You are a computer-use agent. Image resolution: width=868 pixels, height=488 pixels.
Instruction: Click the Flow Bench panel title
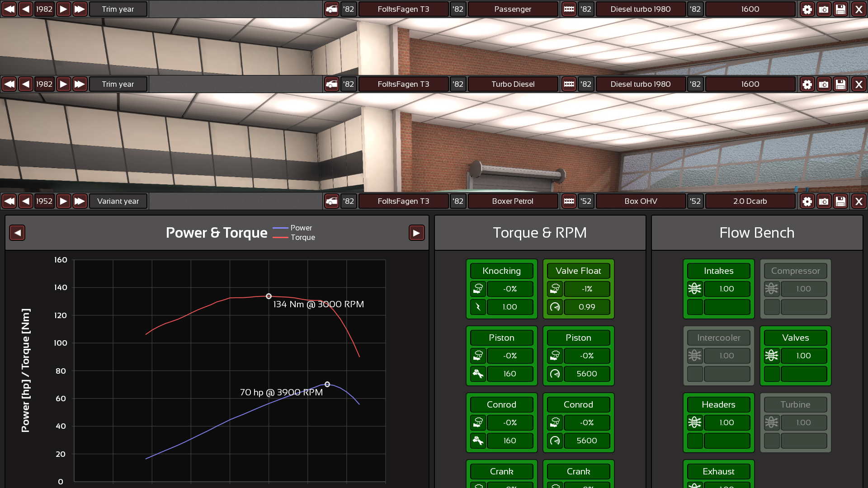pyautogui.click(x=757, y=233)
